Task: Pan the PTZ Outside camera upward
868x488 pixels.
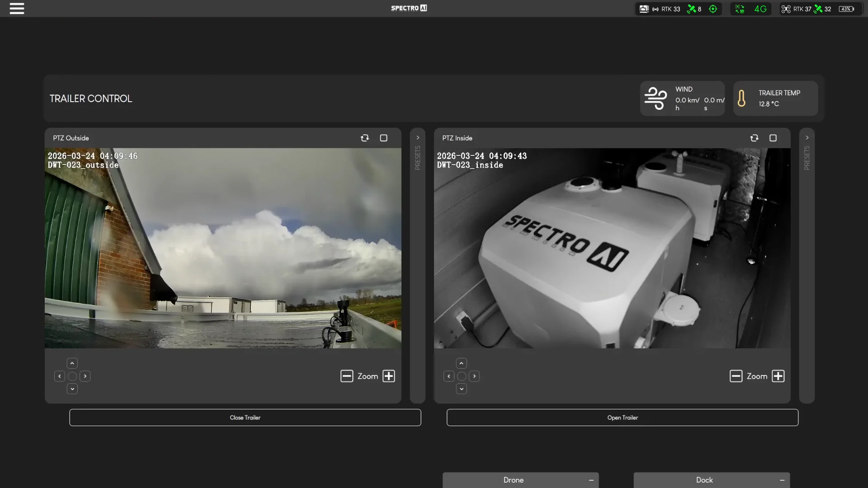Action: [x=72, y=363]
